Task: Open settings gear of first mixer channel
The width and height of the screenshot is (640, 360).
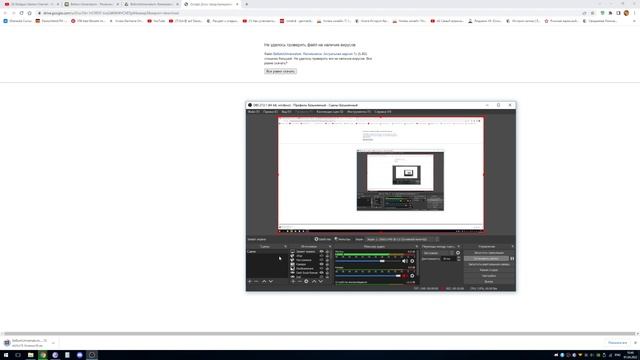Action: pyautogui.click(x=412, y=261)
